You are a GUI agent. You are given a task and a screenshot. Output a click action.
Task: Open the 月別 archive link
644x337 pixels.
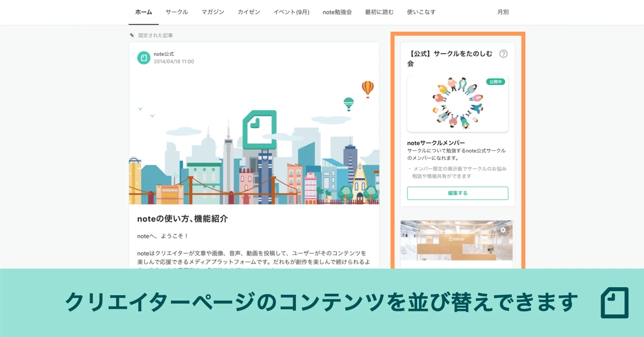pyautogui.click(x=503, y=12)
